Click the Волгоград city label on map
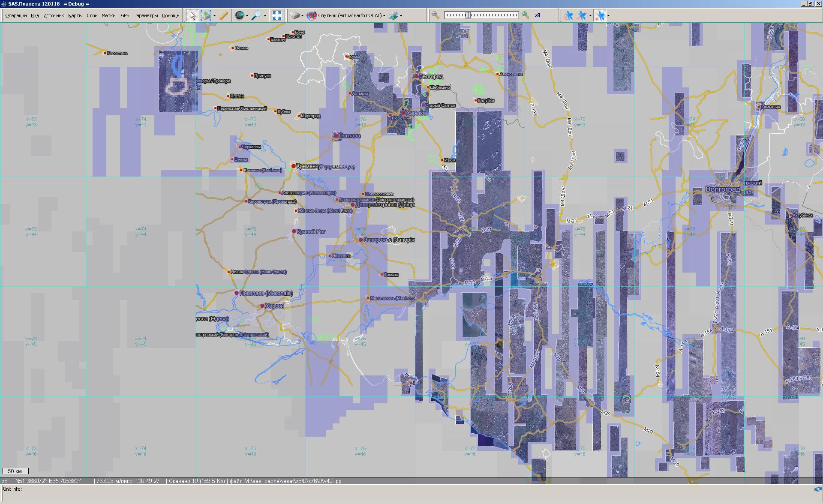 tap(722, 189)
